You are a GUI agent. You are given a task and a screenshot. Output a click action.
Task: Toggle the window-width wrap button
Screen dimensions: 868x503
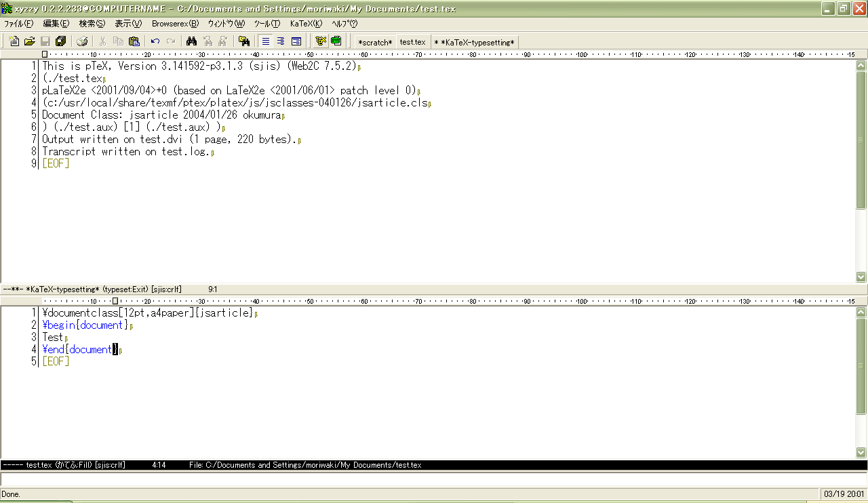click(296, 41)
